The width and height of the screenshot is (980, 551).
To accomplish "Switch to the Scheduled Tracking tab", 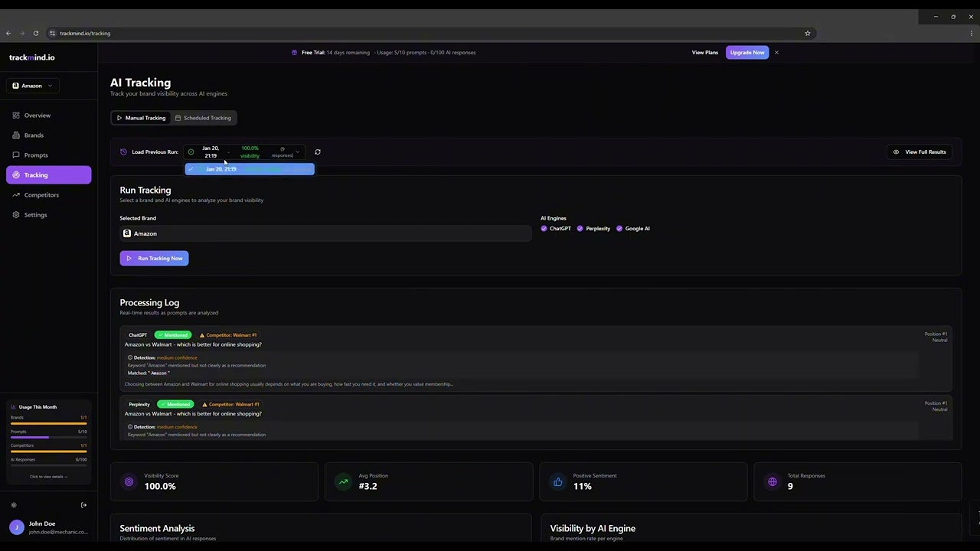I will [x=203, y=118].
